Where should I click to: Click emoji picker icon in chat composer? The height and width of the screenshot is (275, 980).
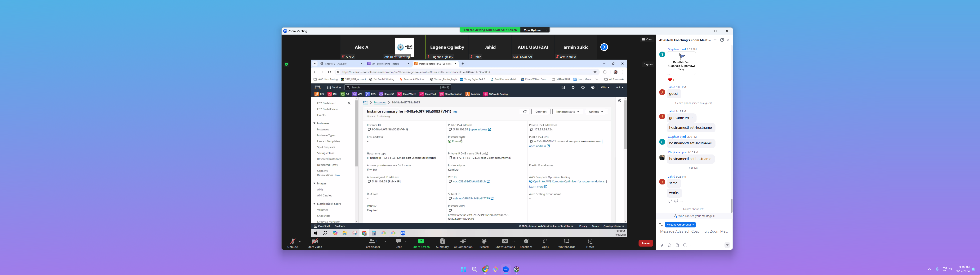click(669, 245)
